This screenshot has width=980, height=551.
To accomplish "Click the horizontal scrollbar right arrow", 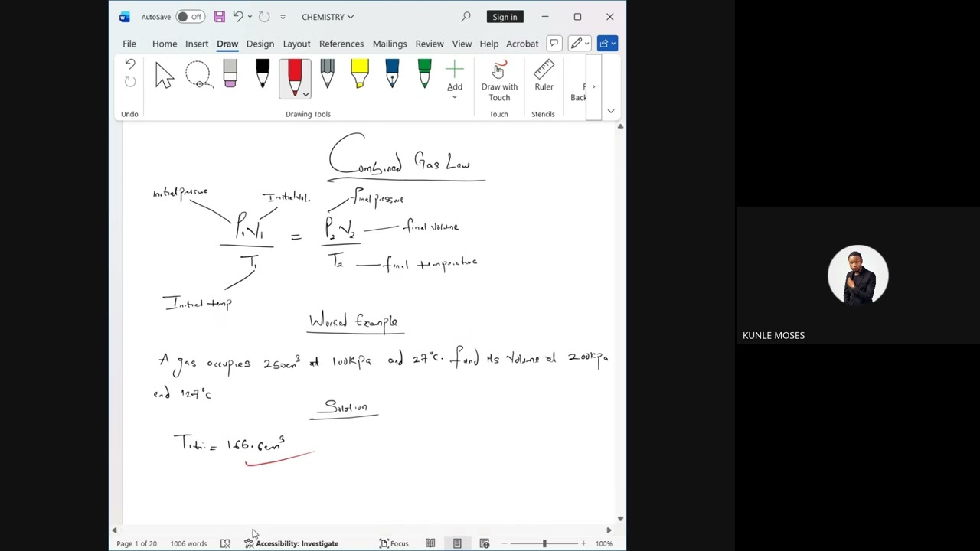I will coord(609,530).
